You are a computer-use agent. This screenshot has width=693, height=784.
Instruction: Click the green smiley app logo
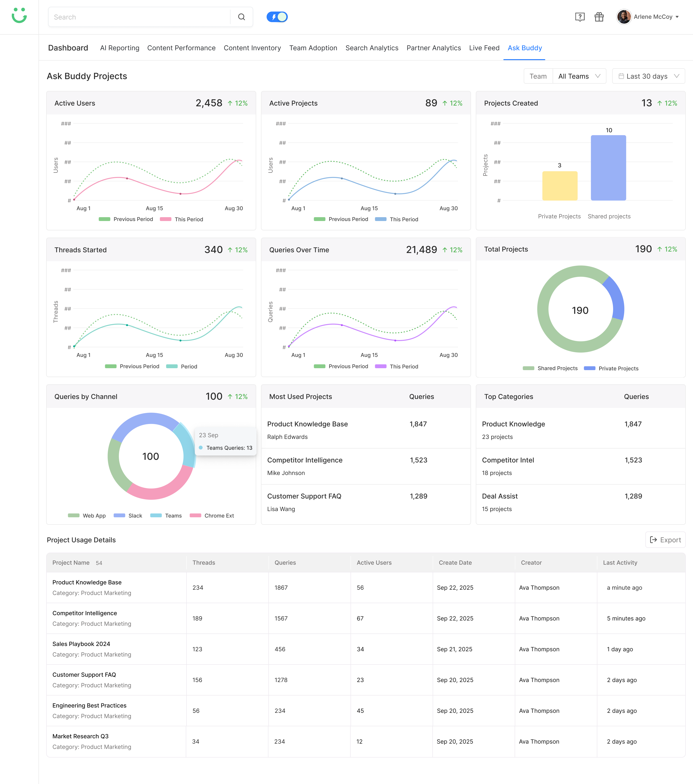pos(19,15)
